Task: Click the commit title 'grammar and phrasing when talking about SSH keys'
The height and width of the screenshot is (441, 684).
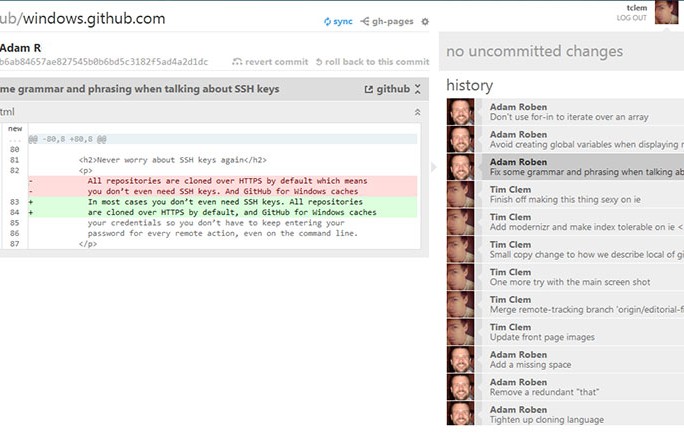Action: coord(148,89)
